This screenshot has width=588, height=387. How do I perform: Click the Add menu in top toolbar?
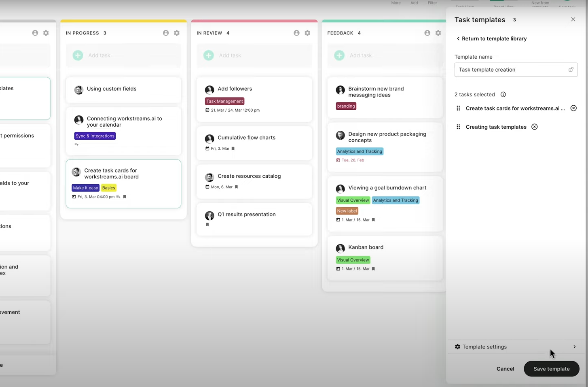414,3
